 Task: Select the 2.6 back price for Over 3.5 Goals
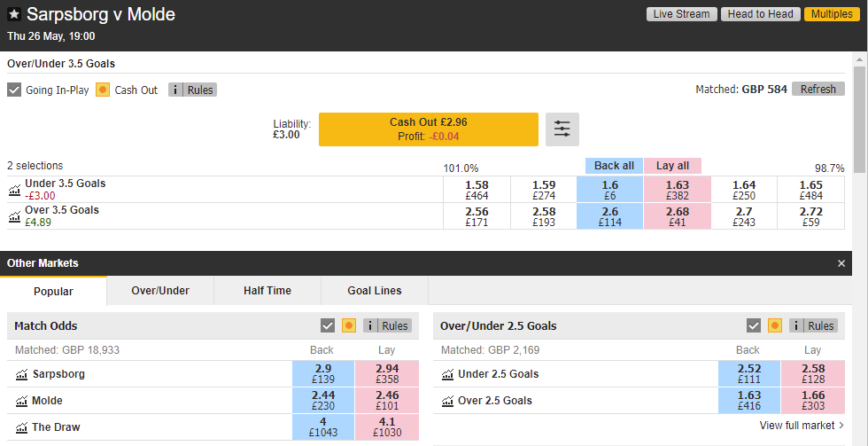pyautogui.click(x=610, y=216)
